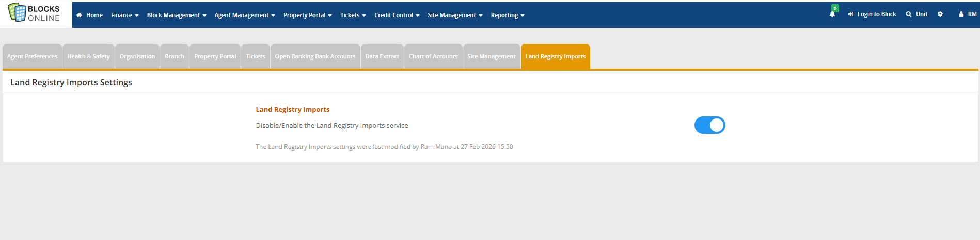Open the RM user profile menu

pyautogui.click(x=968, y=14)
